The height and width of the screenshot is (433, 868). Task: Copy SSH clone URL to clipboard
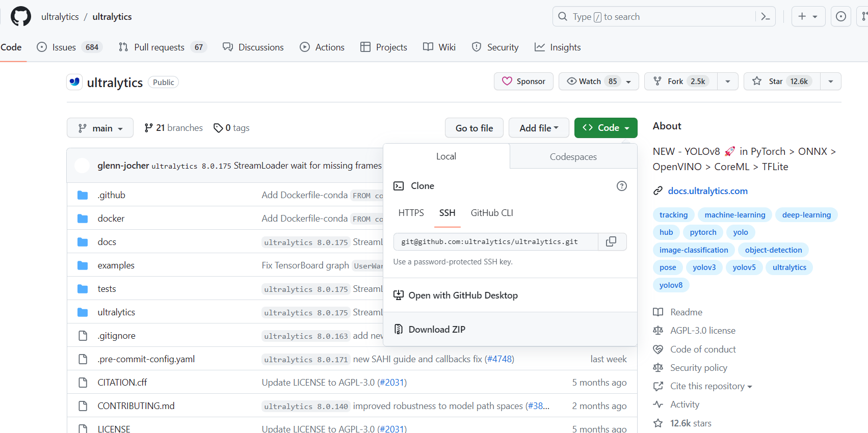point(611,241)
